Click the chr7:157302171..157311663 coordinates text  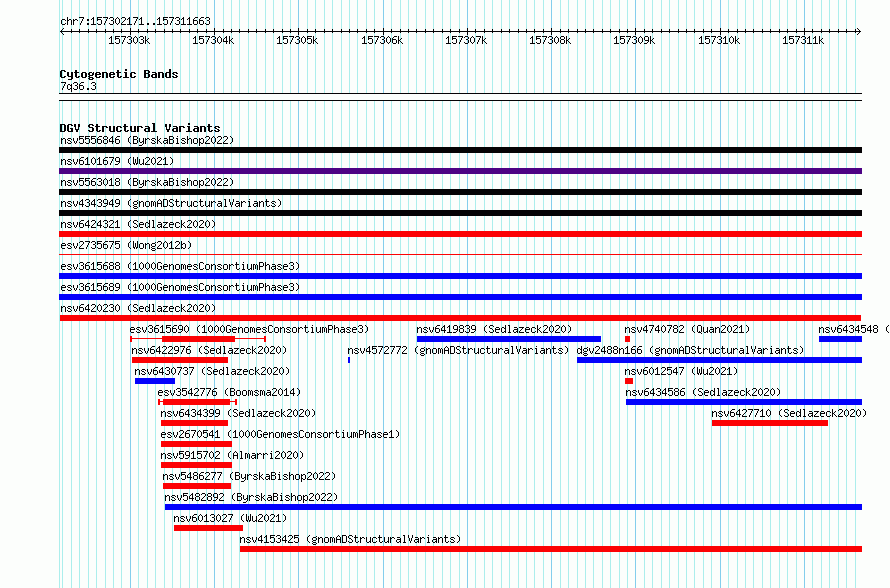(x=135, y=21)
